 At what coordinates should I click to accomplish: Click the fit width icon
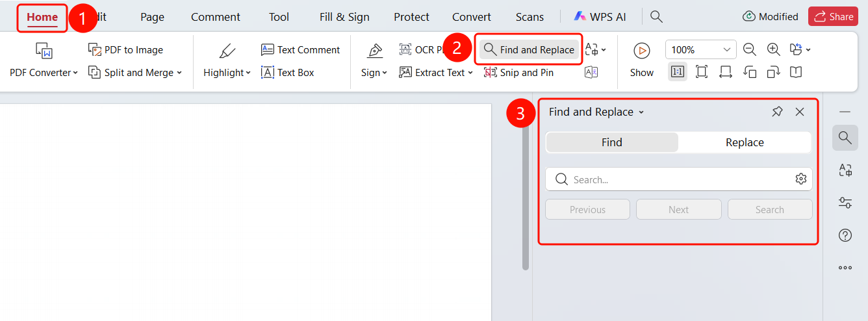(726, 71)
